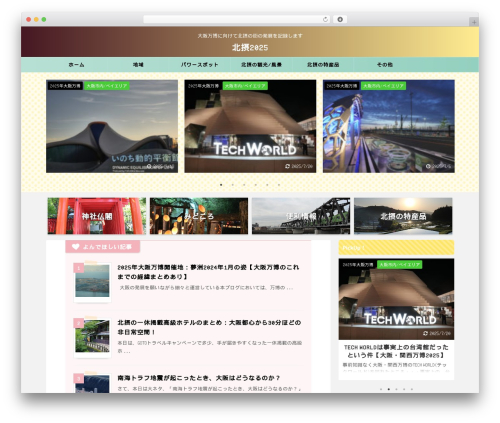Click the number 1 ranked article thumbnail
Screen dimensions: 500x423
tap(92, 282)
